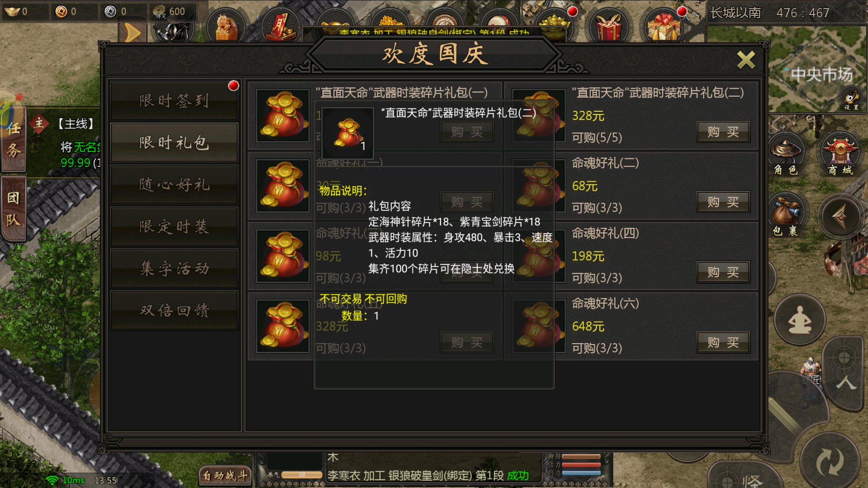Screen dimensions: 868x488
Task: Select the 随心好礼 menu tab
Action: click(174, 185)
